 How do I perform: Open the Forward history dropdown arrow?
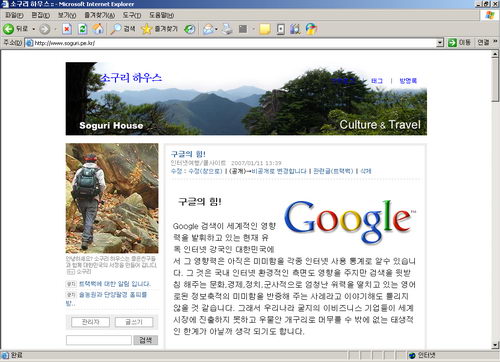click(55, 29)
